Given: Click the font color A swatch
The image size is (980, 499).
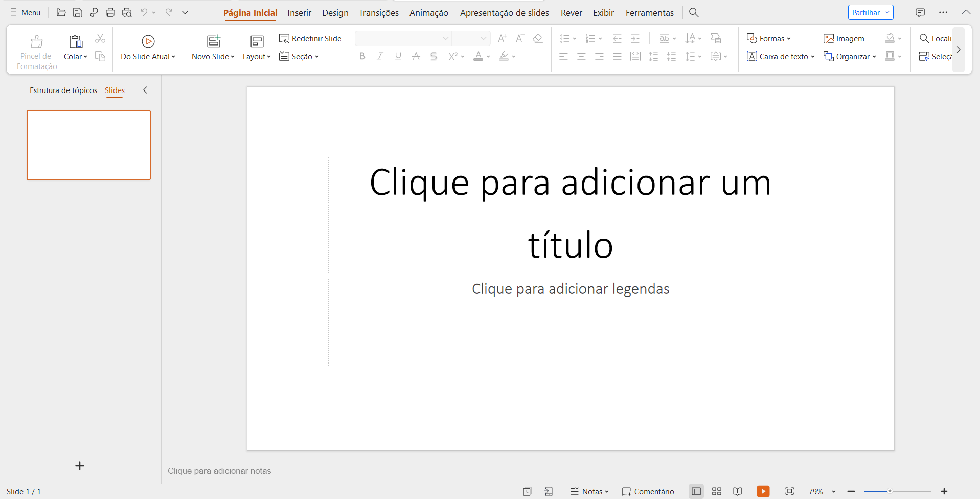Looking at the screenshot, I should [x=478, y=56].
